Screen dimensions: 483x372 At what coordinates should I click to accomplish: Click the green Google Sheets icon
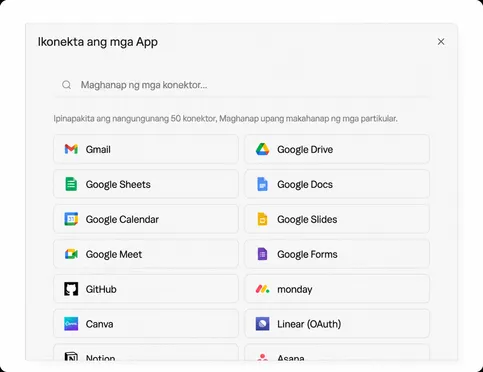coord(71,184)
